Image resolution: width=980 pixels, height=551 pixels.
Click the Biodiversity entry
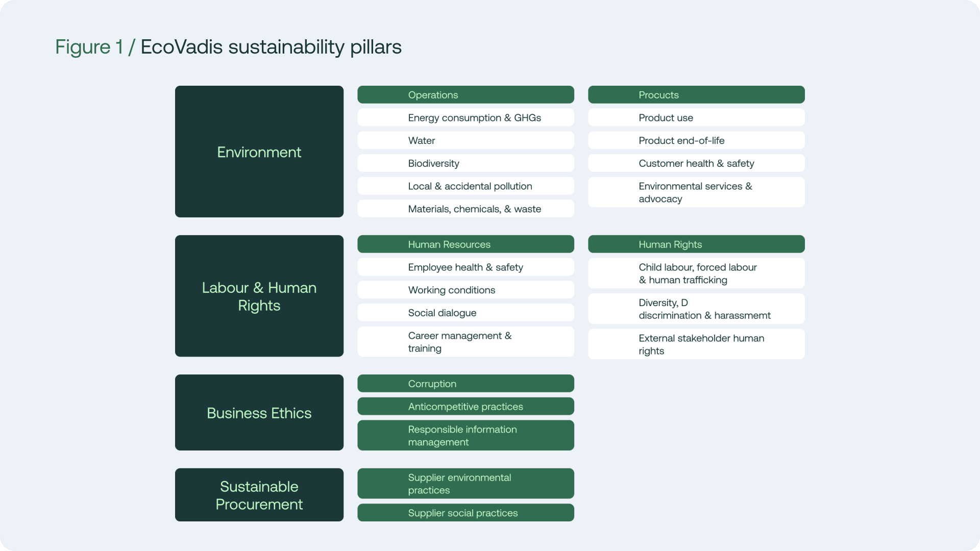point(465,163)
